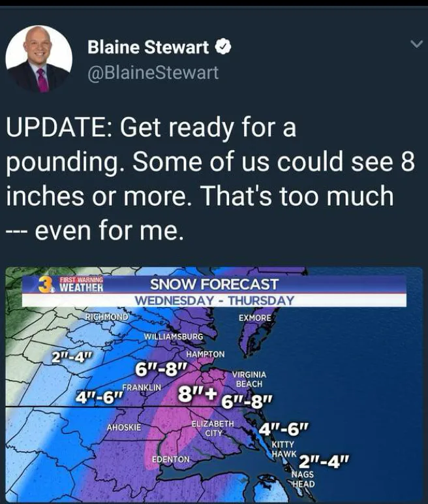
Task: Select the Elizabeth City label
Action: point(213,428)
